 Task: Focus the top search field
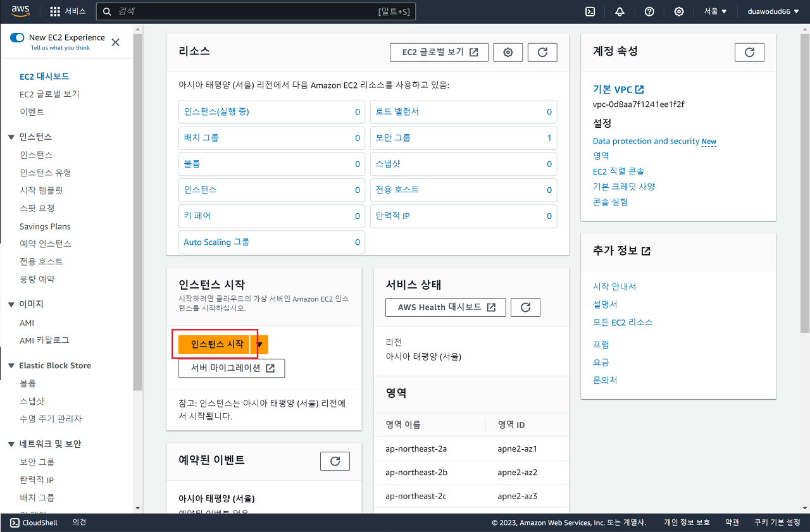coord(256,11)
